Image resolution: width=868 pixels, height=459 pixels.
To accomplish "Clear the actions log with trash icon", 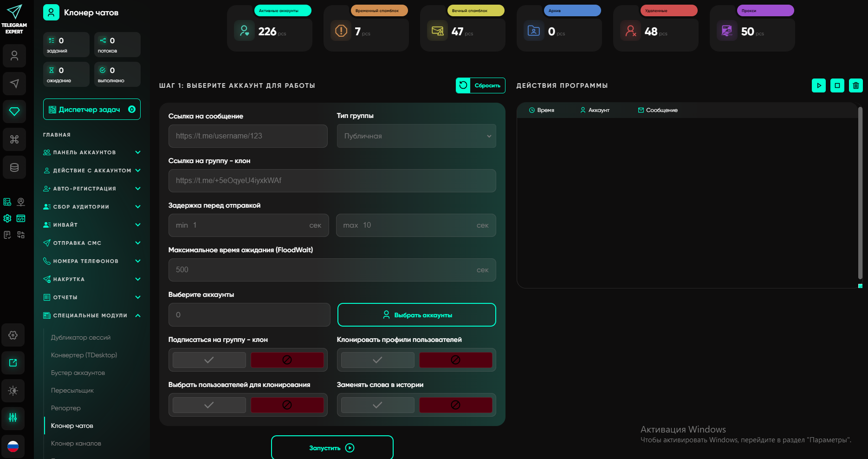I will click(x=856, y=85).
